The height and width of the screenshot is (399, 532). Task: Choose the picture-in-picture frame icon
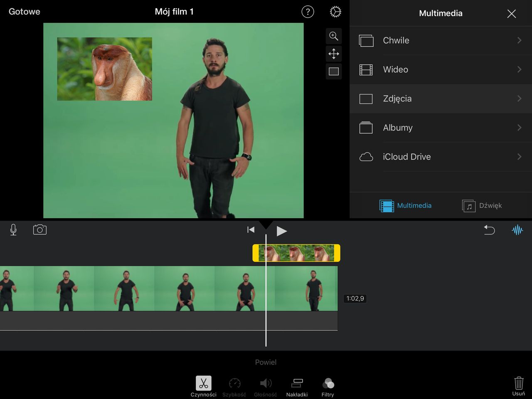point(334,71)
